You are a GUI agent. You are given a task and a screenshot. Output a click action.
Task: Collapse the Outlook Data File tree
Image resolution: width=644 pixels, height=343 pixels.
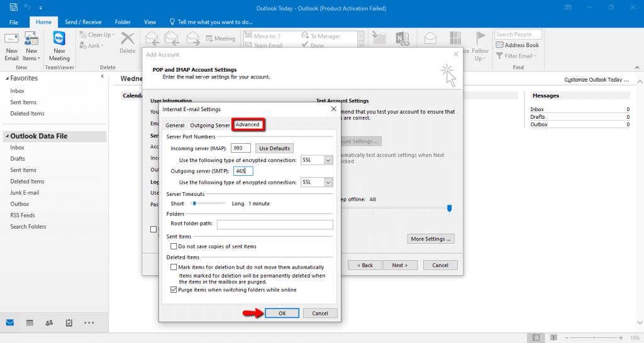[7, 136]
